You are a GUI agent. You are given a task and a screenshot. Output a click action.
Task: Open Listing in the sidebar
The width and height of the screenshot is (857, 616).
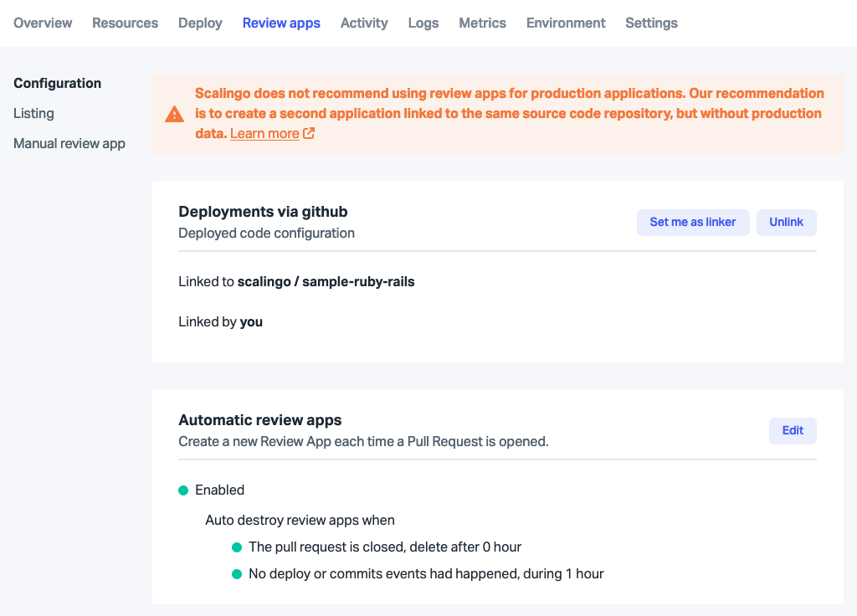(x=33, y=113)
